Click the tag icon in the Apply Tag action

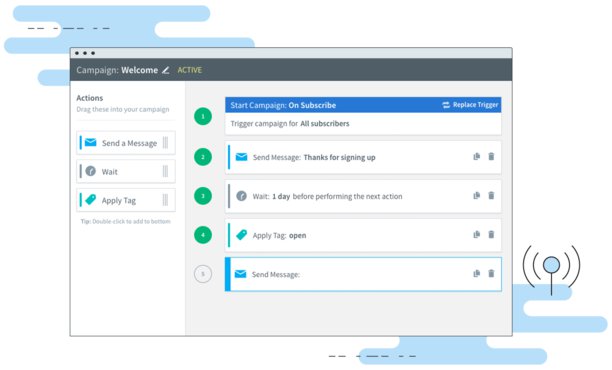point(91,199)
